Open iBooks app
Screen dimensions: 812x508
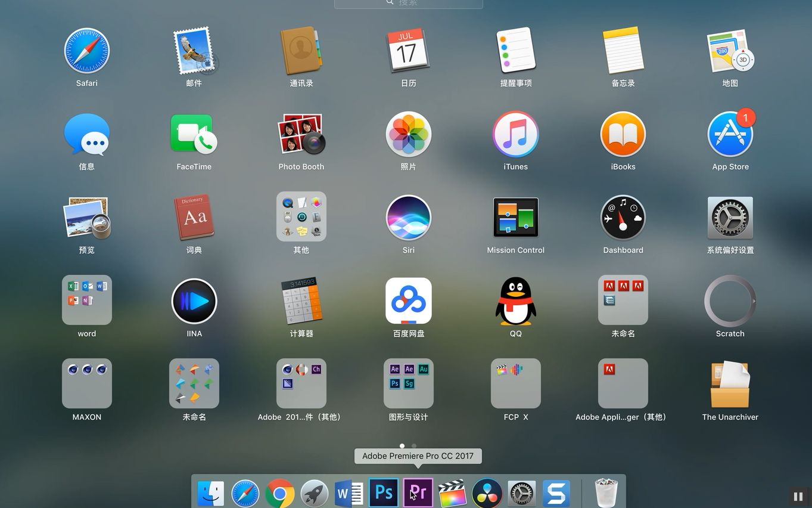[623, 134]
